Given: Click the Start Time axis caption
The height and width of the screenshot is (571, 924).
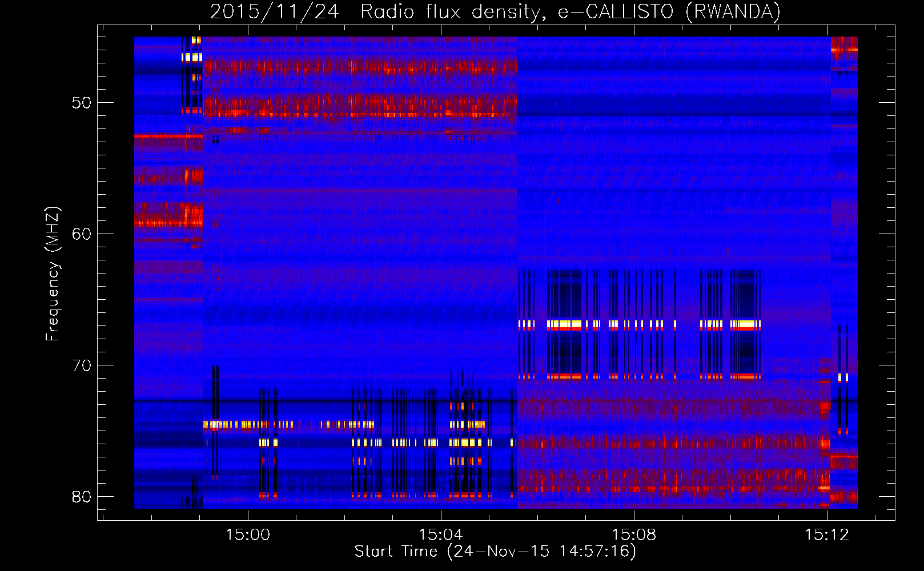Looking at the screenshot, I should coord(495,552).
